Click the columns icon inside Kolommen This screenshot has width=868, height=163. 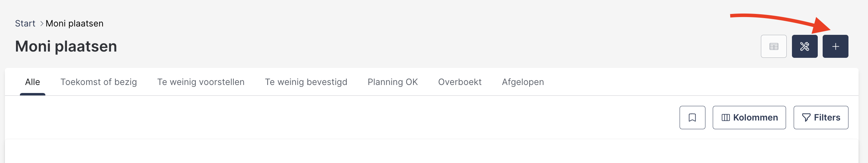point(726,118)
